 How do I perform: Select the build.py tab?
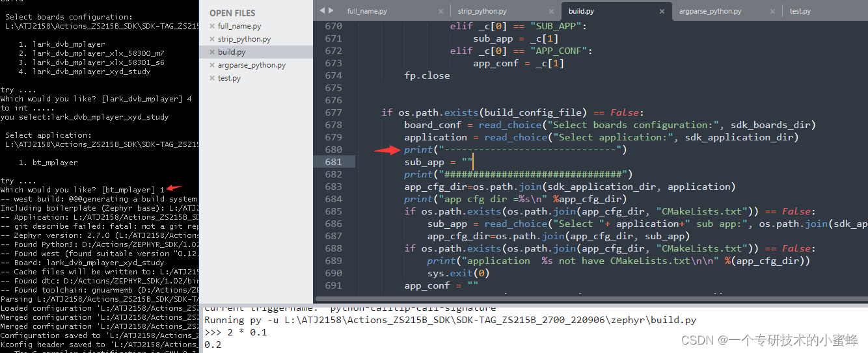[581, 11]
